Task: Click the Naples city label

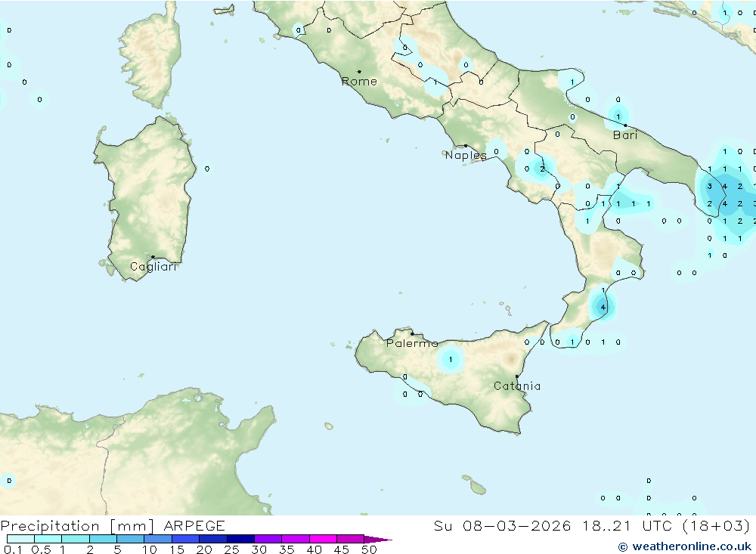Action: pos(466,155)
